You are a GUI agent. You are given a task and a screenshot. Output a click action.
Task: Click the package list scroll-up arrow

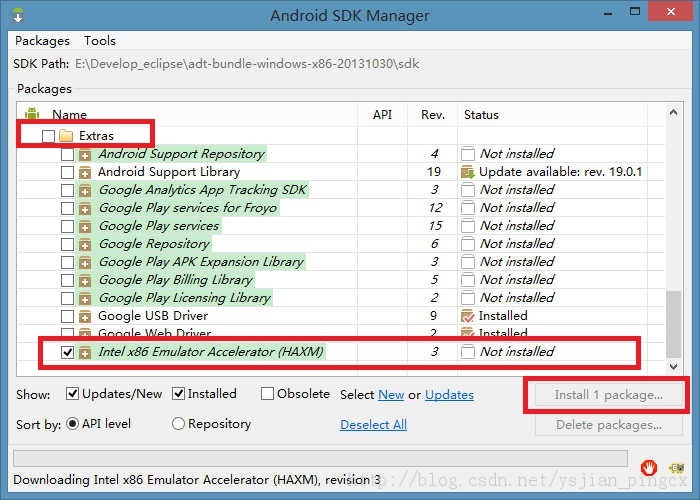[x=673, y=112]
